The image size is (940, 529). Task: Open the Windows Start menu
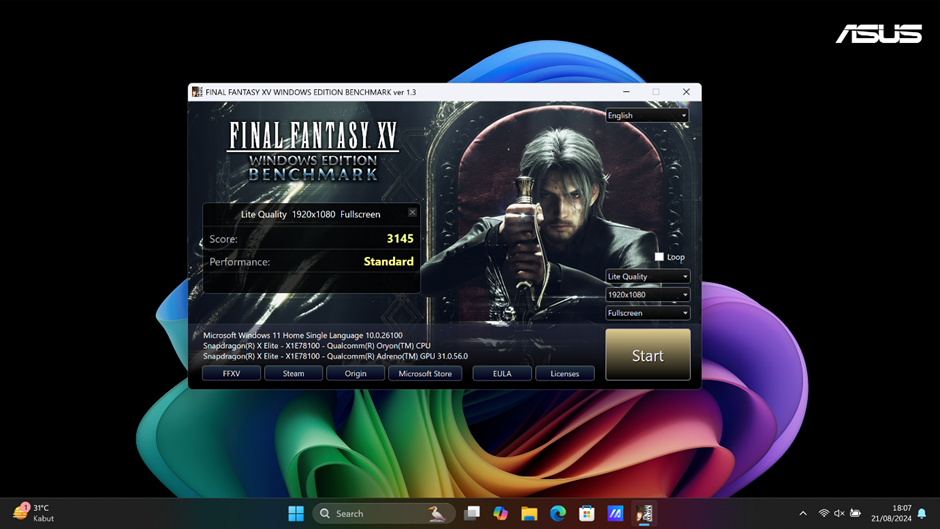[x=296, y=513]
